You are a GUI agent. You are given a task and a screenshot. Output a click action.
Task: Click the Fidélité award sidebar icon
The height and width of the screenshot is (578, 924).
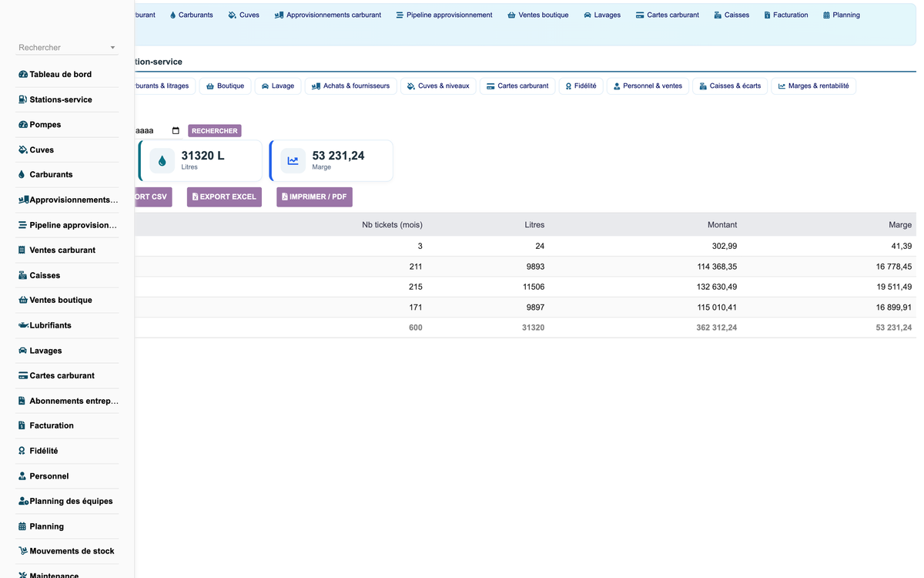(22, 451)
